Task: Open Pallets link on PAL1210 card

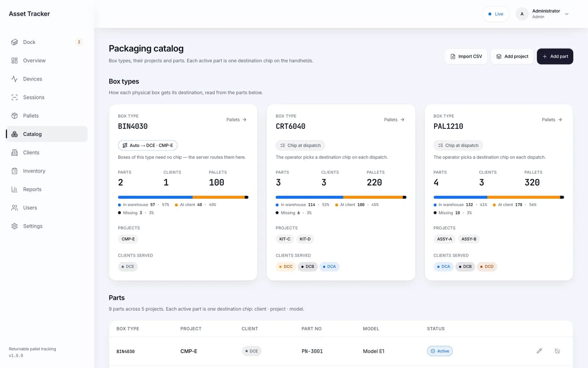Action: click(552, 120)
